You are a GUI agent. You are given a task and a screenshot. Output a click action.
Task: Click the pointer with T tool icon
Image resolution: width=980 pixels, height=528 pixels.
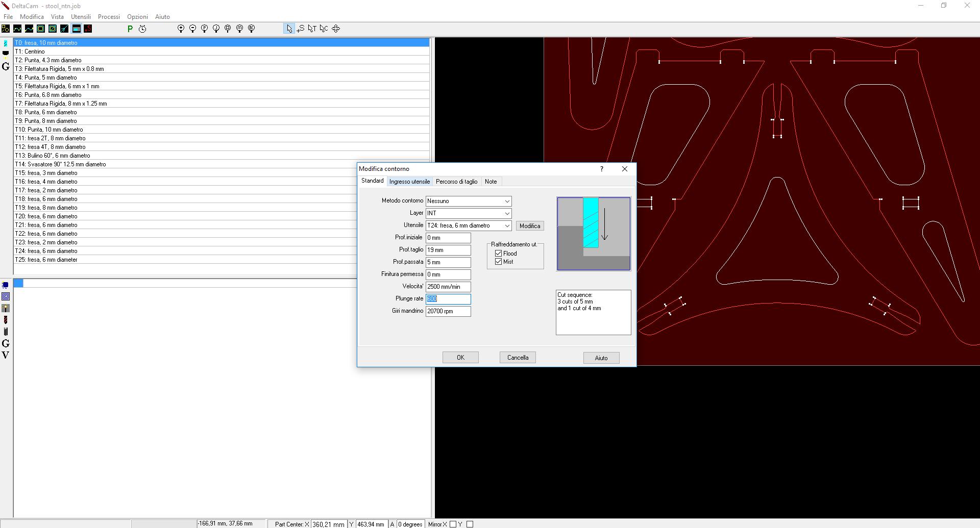coord(312,29)
